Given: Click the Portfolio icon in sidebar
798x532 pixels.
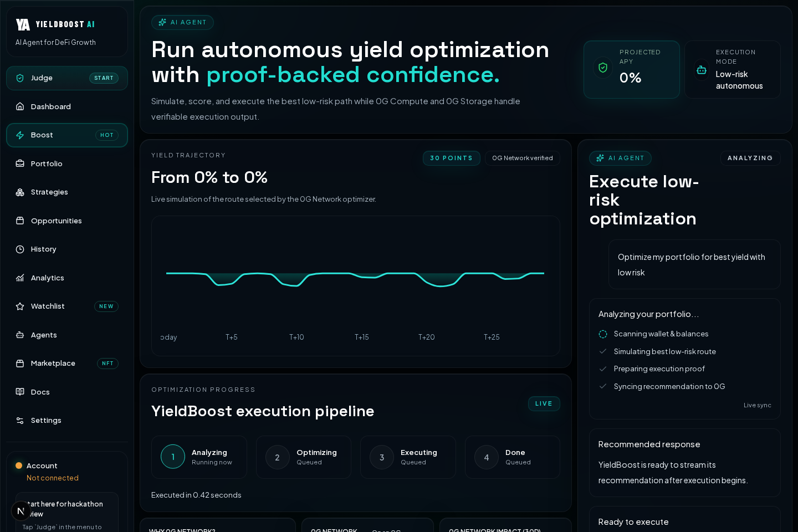Looking at the screenshot, I should tap(20, 163).
